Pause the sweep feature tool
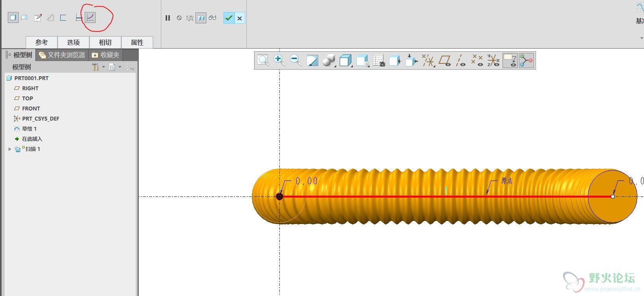Screen dimensions: 644x296 (168, 18)
